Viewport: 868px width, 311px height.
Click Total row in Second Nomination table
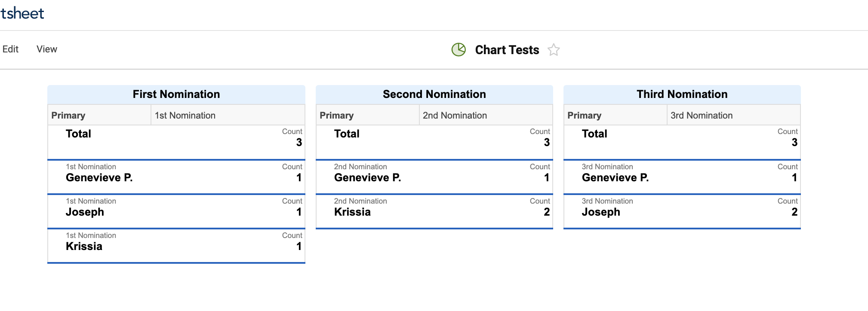[347, 134]
